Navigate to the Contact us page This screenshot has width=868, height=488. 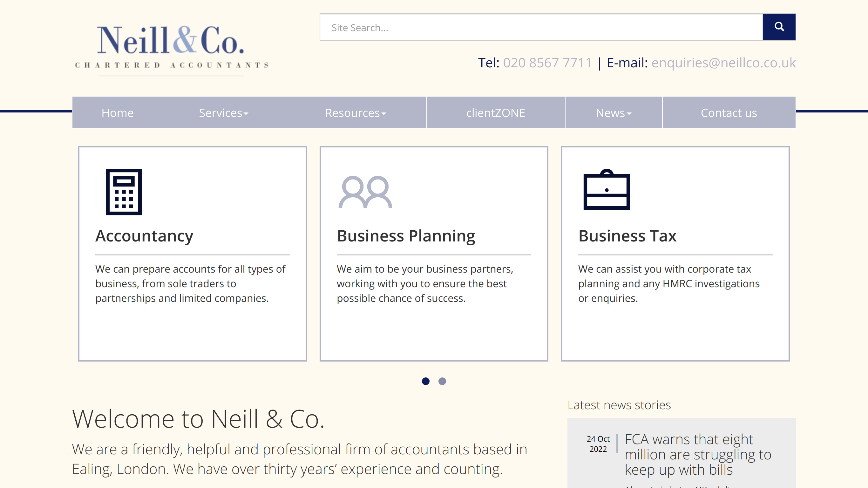pyautogui.click(x=729, y=113)
